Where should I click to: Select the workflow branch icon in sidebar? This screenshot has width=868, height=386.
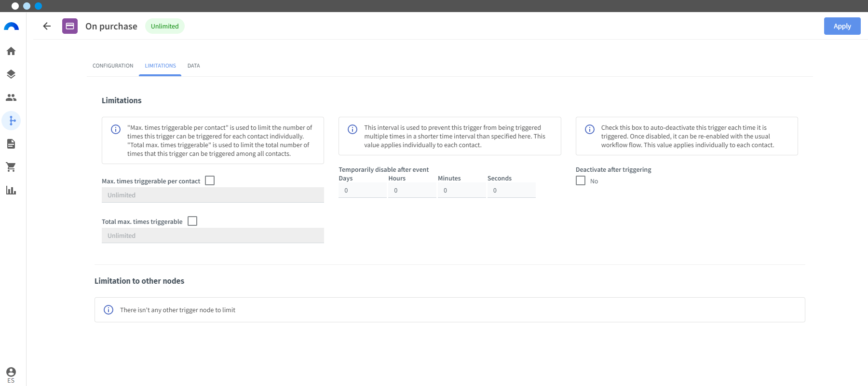pos(12,121)
